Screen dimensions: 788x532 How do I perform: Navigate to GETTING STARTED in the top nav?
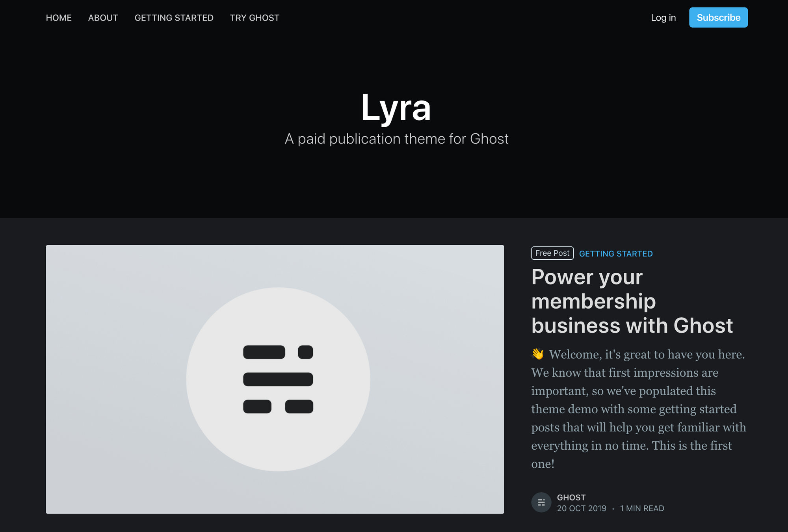click(174, 17)
